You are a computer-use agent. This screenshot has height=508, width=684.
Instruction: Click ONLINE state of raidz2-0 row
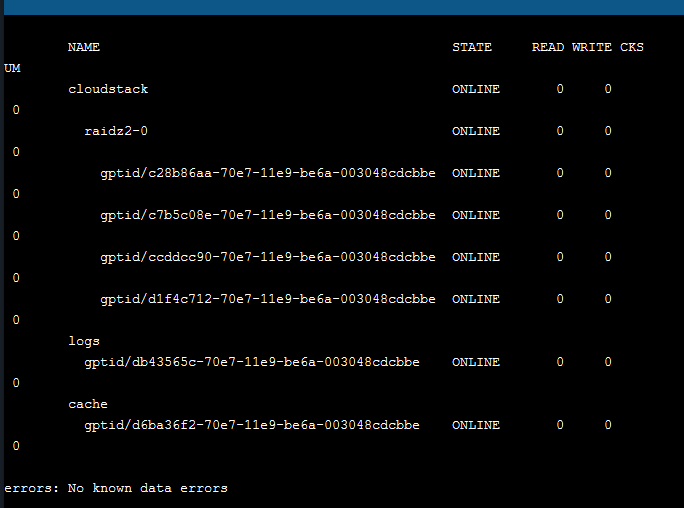coord(476,131)
